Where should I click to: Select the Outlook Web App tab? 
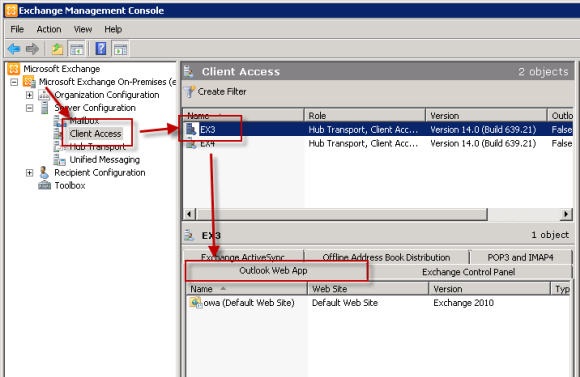click(x=276, y=271)
